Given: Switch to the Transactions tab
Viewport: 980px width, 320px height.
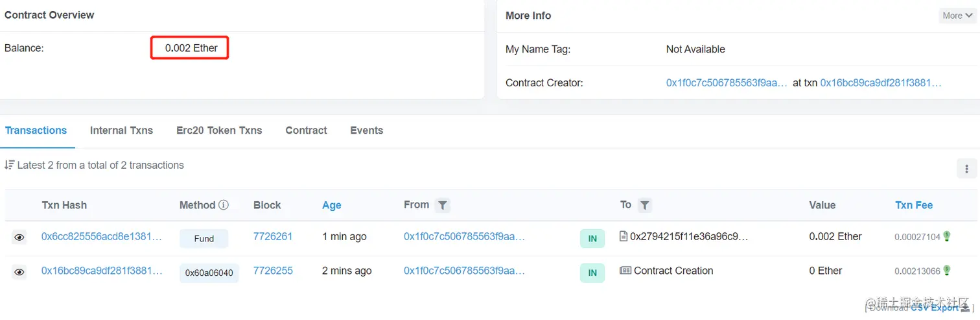Looking at the screenshot, I should tap(36, 130).
